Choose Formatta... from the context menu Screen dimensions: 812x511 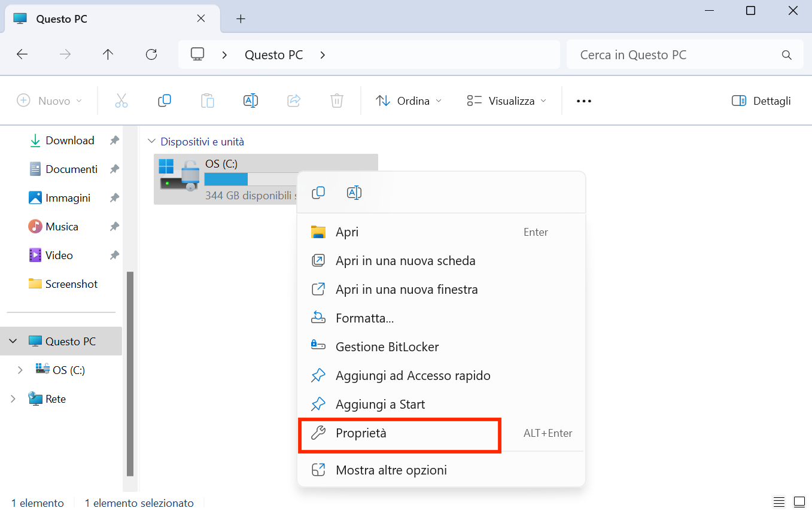[x=441, y=318]
